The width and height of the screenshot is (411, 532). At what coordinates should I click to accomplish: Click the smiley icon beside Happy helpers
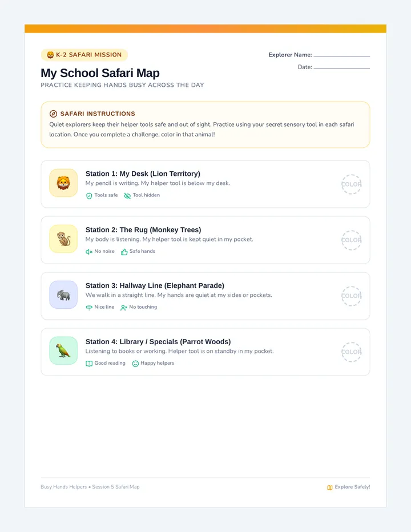[135, 364]
